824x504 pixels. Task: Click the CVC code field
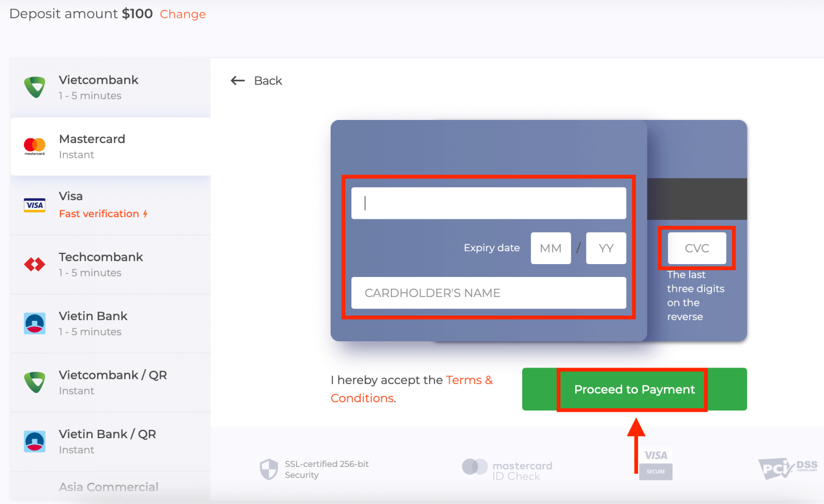[697, 248]
